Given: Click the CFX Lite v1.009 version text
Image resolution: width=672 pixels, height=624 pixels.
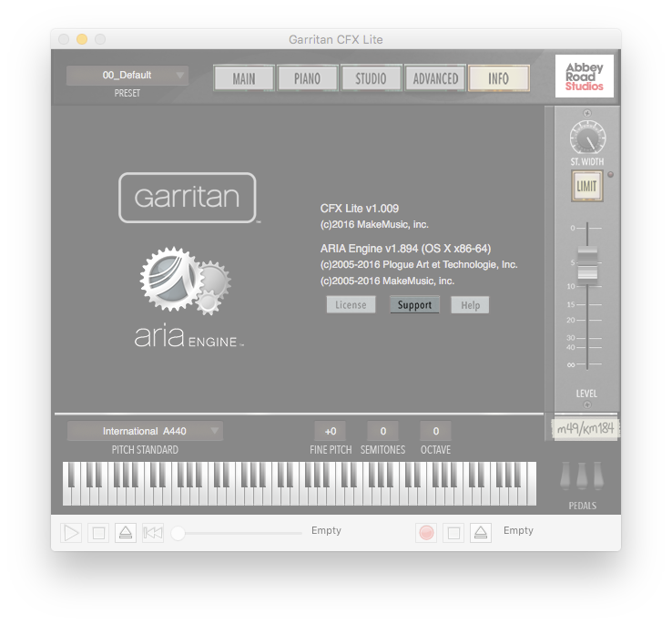Looking at the screenshot, I should click(360, 209).
